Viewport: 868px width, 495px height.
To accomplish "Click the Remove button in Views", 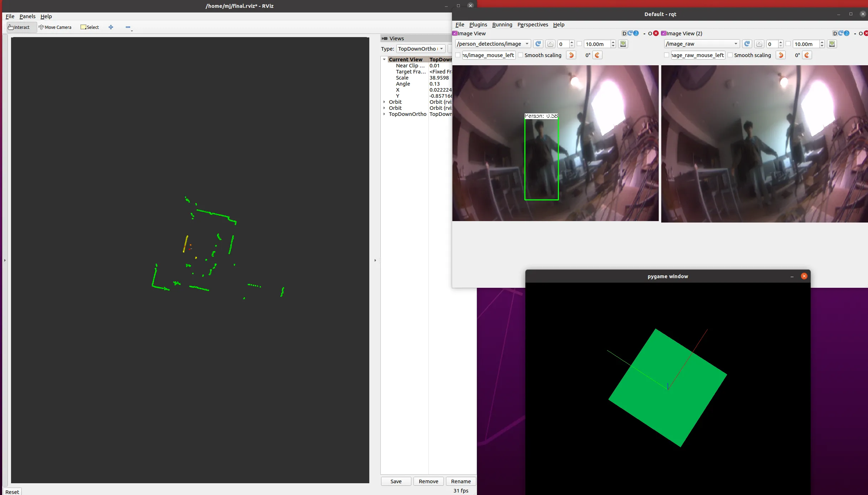I will (428, 481).
